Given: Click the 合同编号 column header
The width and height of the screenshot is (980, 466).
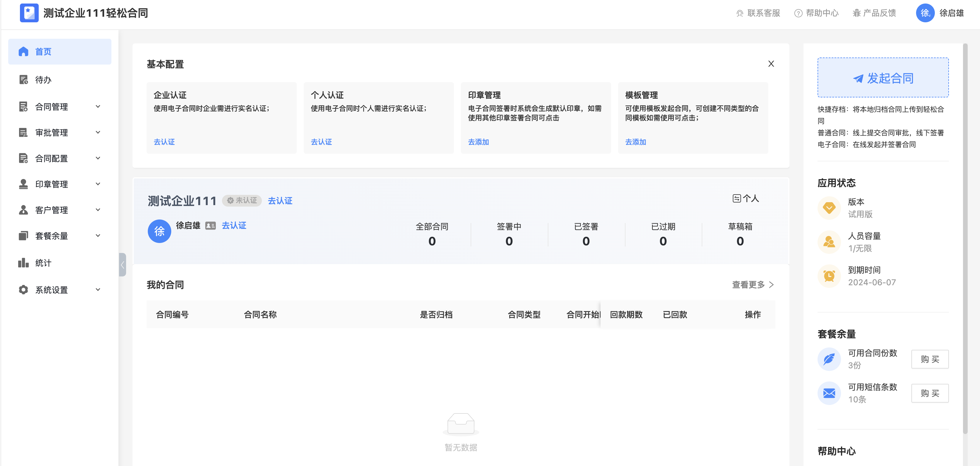Looking at the screenshot, I should tap(172, 315).
